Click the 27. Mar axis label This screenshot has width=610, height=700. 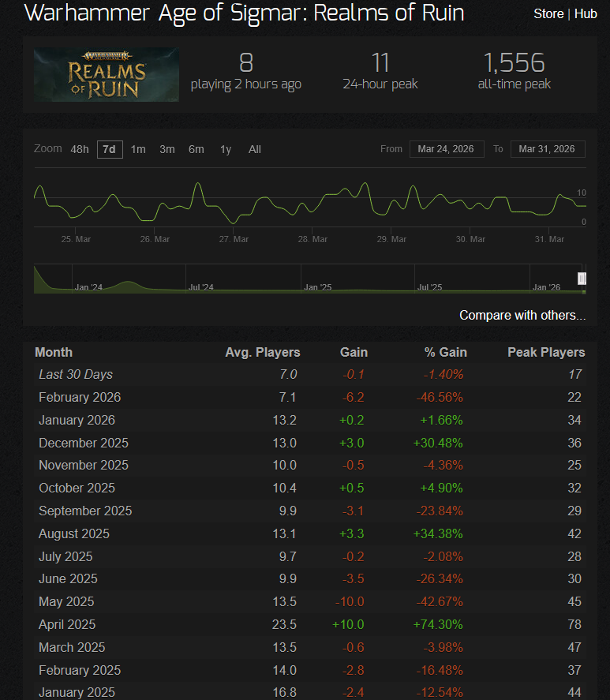pyautogui.click(x=234, y=239)
